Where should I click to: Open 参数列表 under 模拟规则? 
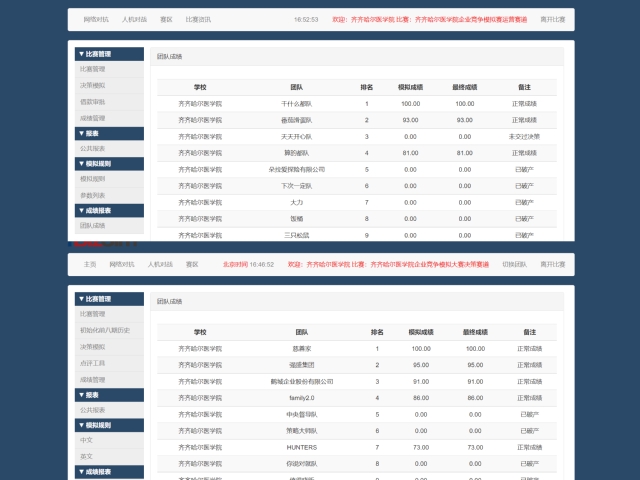(x=92, y=195)
